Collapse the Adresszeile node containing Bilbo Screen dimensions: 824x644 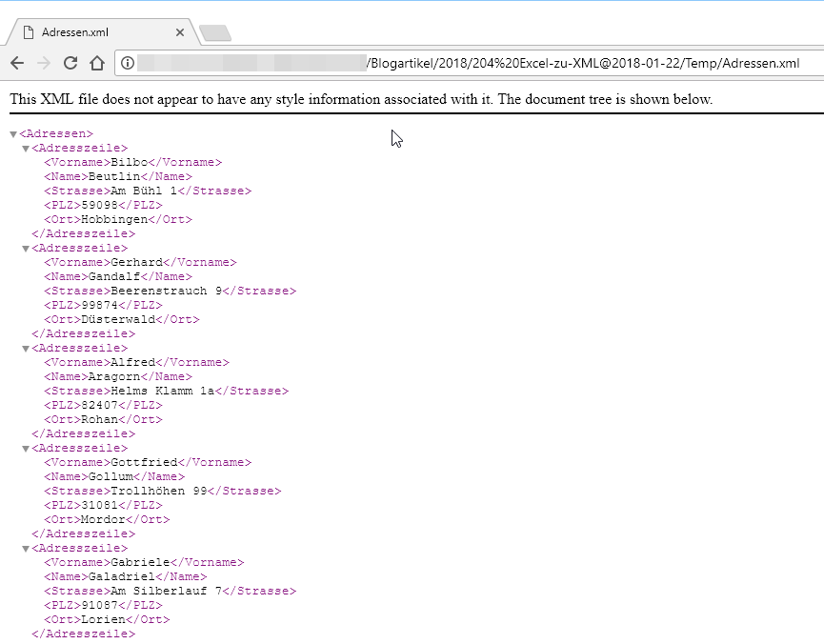tap(26, 149)
